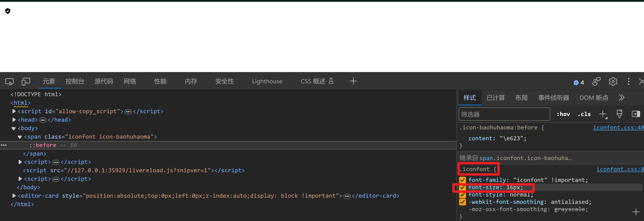Click inherited span.iconfont.icon-baohuha… link
Screen dimensions: 644x221
pos(525,158)
